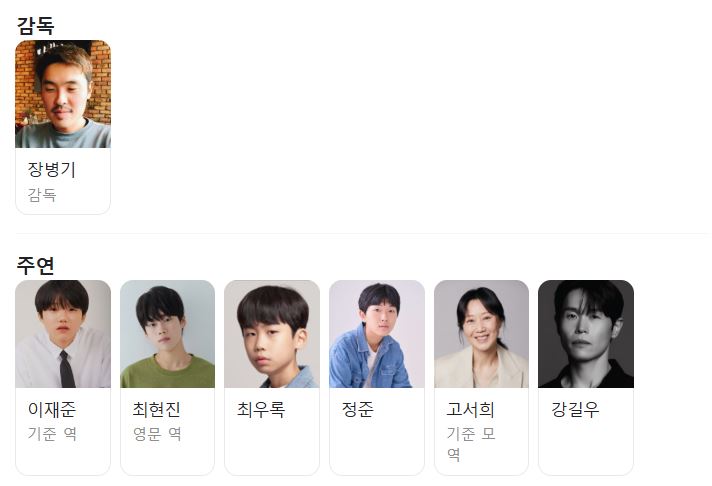The image size is (712, 486).
Task: Open 정준's photo in denim jacket
Action: click(x=377, y=334)
